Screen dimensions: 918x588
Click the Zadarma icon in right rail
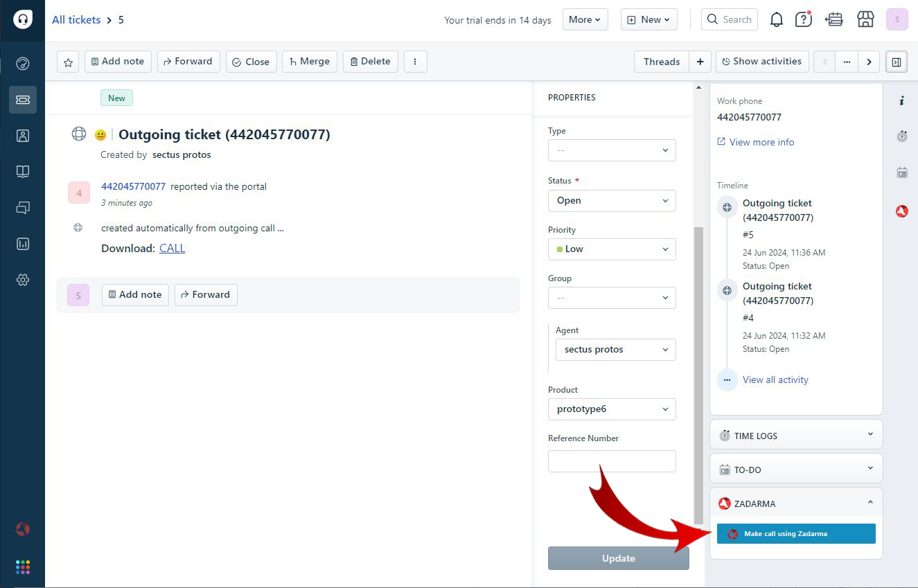tap(901, 211)
